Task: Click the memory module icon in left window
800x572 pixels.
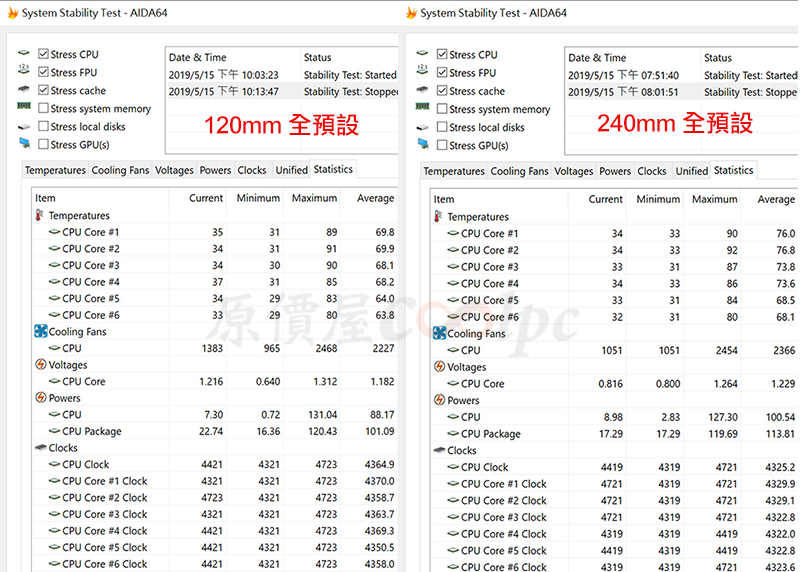Action: click(24, 106)
